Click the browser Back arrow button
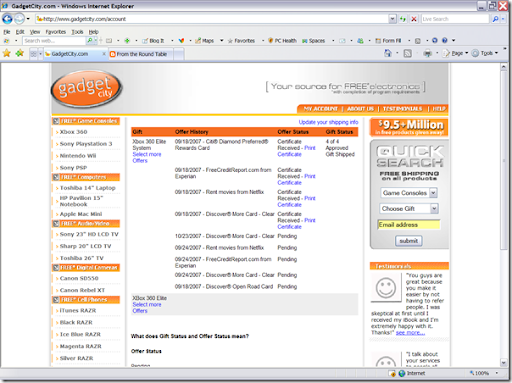This screenshot has height=383, width=512. pyautogui.click(x=7, y=19)
